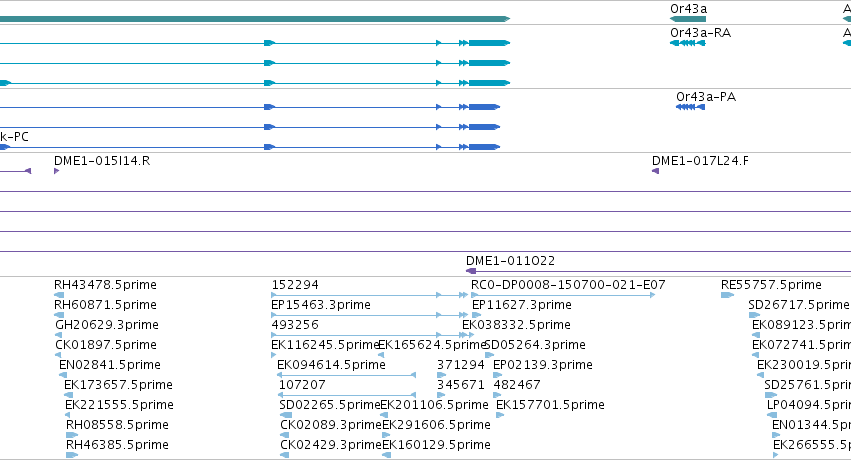Image resolution: width=851 pixels, height=460 pixels.
Task: Click the GH20629.3prime EST label
Action: point(107,325)
